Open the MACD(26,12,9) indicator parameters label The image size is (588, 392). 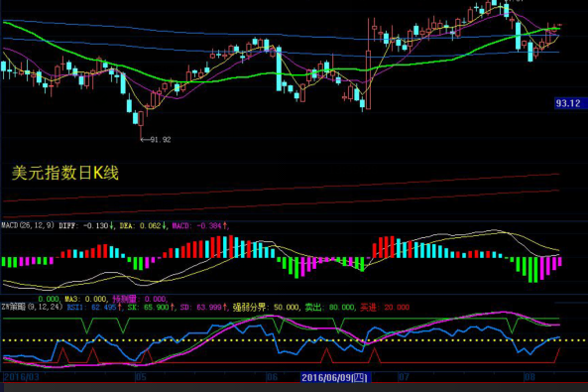tap(28, 225)
